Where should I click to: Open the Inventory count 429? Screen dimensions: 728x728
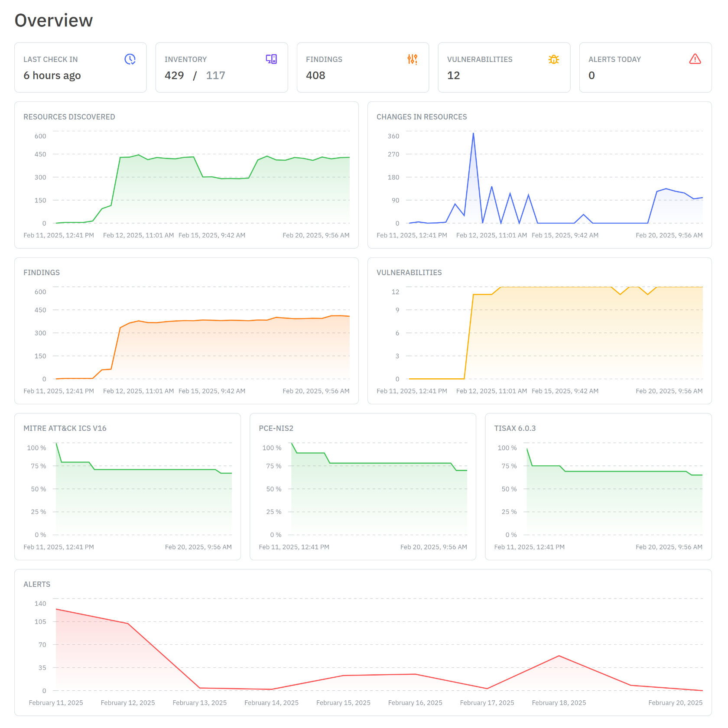(174, 75)
